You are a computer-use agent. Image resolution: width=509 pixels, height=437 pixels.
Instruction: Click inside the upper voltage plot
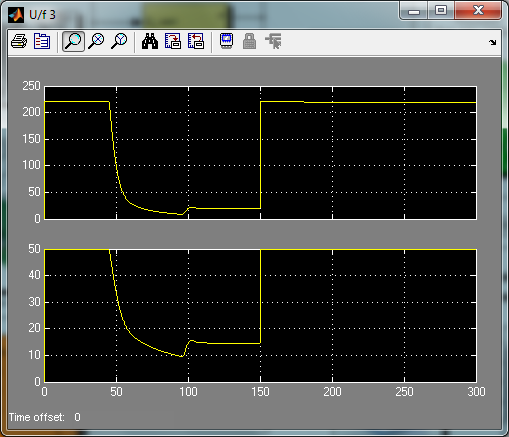tap(260, 153)
